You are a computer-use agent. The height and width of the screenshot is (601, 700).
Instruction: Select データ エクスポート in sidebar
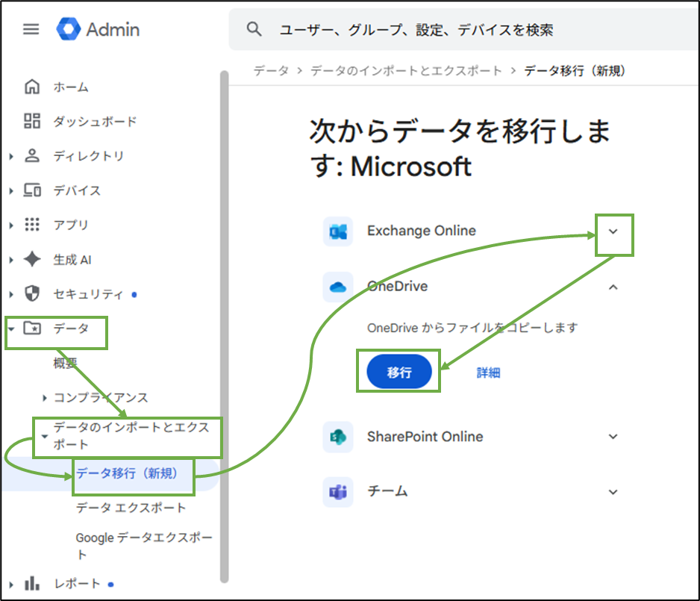131,508
